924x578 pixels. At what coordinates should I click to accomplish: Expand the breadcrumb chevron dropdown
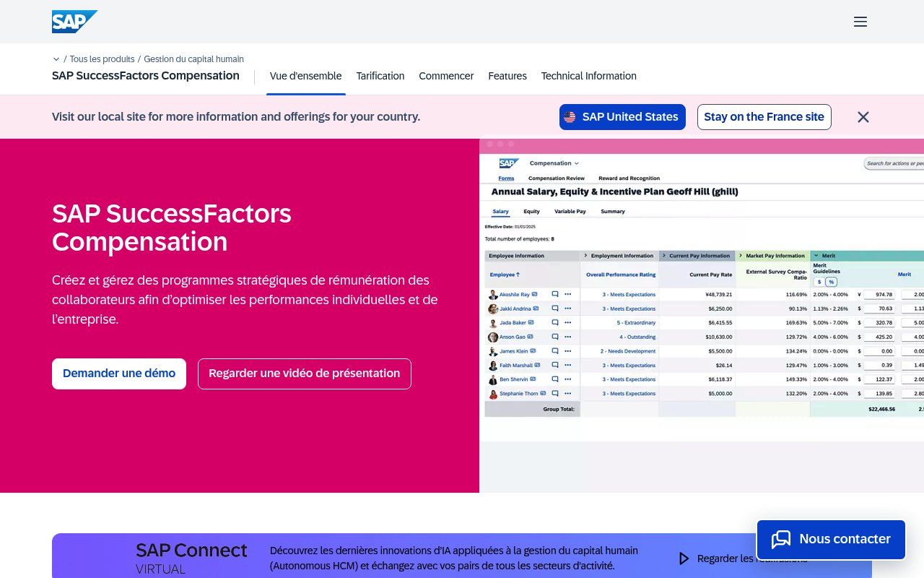[56, 59]
